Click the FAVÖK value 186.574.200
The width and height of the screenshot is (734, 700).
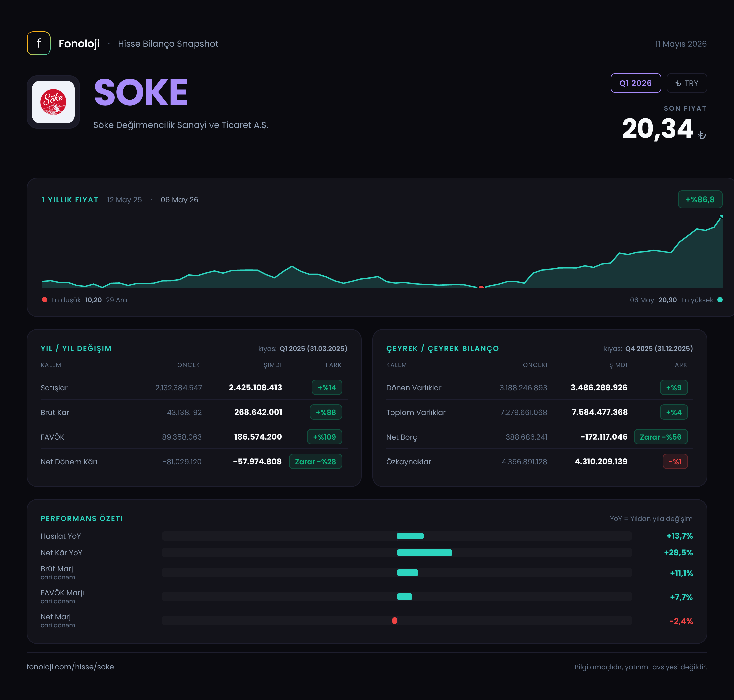258,436
